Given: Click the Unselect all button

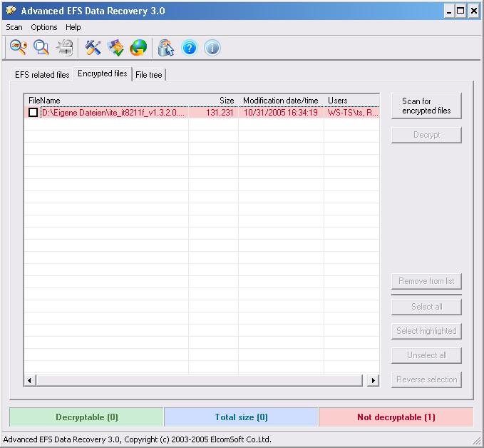Looking at the screenshot, I should coord(426,355).
